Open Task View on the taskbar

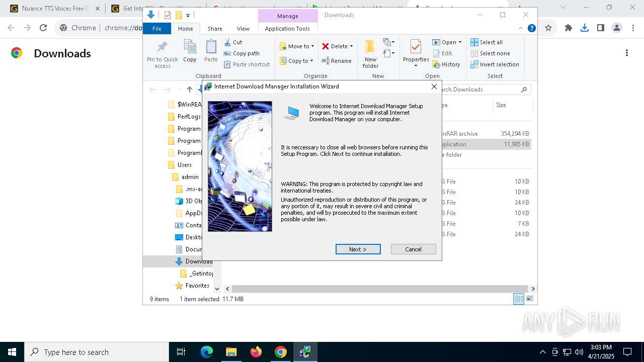[181, 352]
